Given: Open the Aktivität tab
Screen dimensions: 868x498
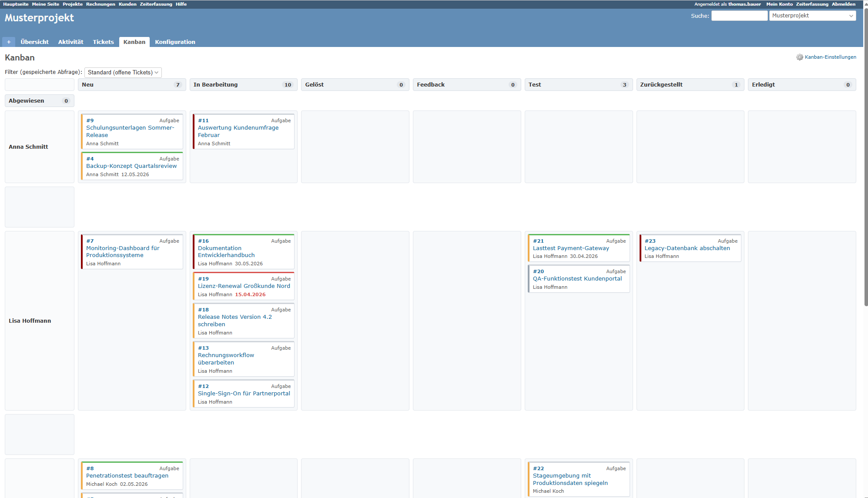Looking at the screenshot, I should [x=70, y=42].
